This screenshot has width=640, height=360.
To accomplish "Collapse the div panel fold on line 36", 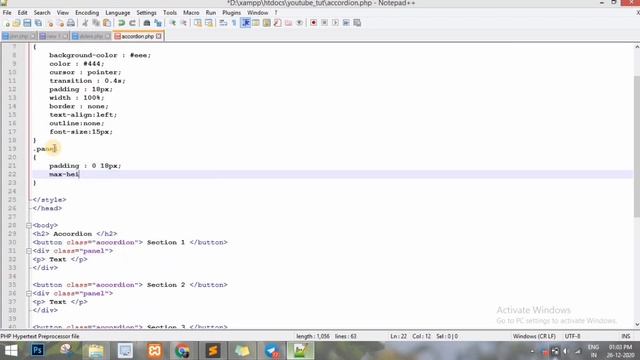I will pyautogui.click(x=29, y=293).
